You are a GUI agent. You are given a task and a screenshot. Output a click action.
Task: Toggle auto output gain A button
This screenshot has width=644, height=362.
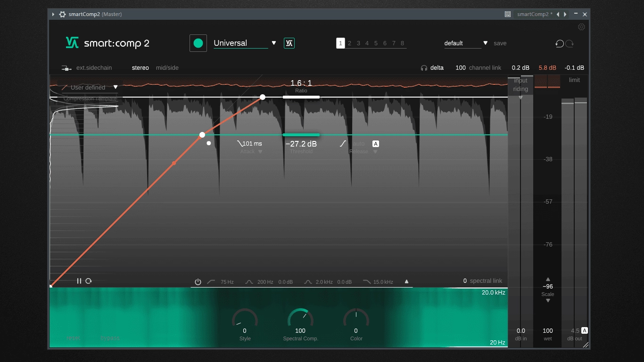coord(585,330)
